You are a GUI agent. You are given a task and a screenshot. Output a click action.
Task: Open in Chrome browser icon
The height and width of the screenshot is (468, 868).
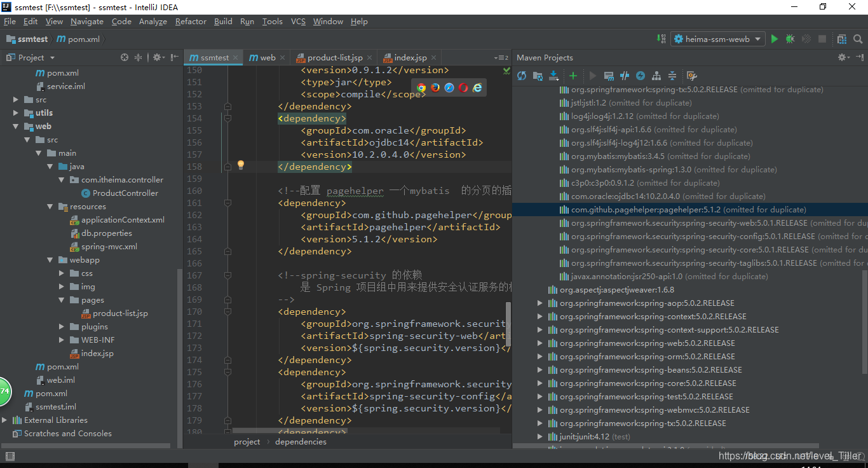click(x=421, y=88)
